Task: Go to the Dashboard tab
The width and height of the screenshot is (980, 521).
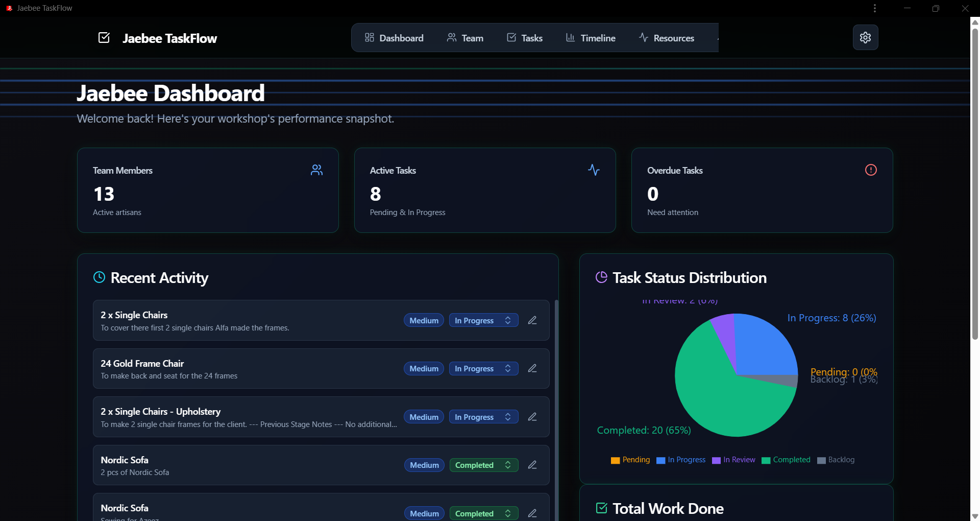Action: coord(394,38)
